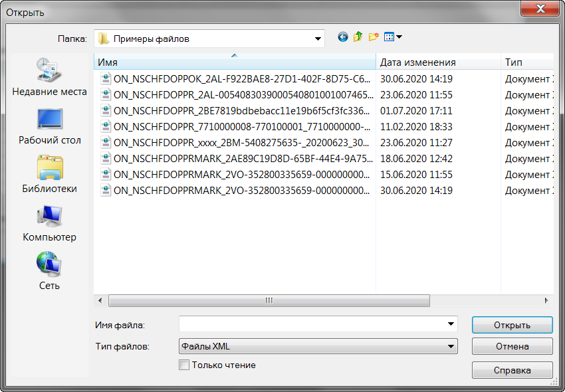Open Компьютер location

pyautogui.click(x=49, y=223)
